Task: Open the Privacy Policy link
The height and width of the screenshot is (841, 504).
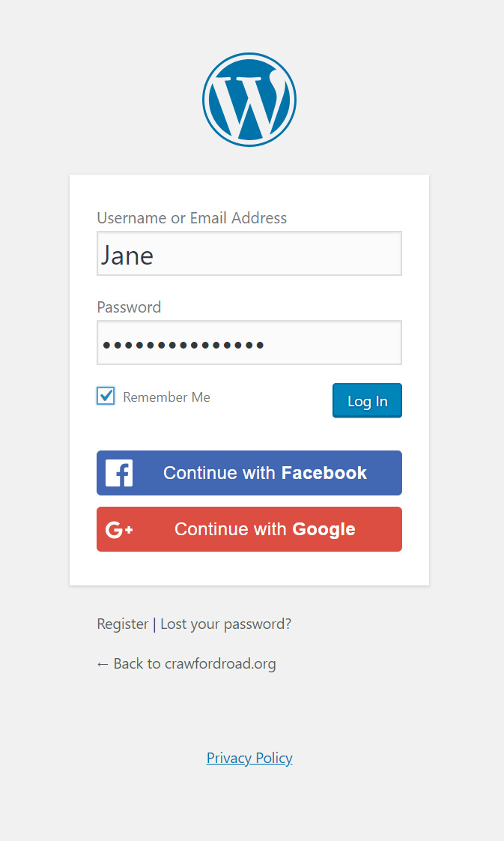Action: pyautogui.click(x=249, y=758)
